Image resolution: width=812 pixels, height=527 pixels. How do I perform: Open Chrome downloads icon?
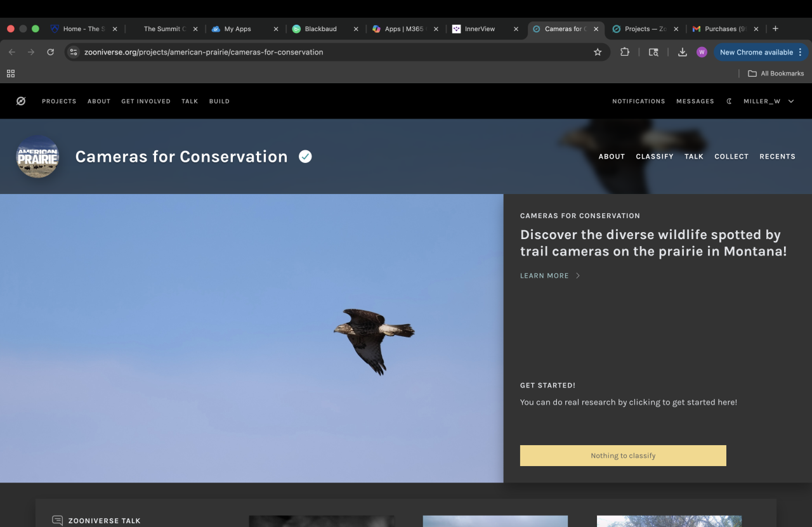point(683,52)
